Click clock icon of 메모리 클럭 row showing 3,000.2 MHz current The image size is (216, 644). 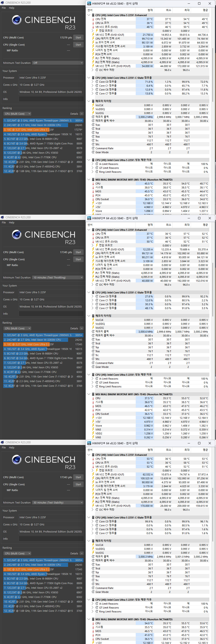(x=93, y=117)
